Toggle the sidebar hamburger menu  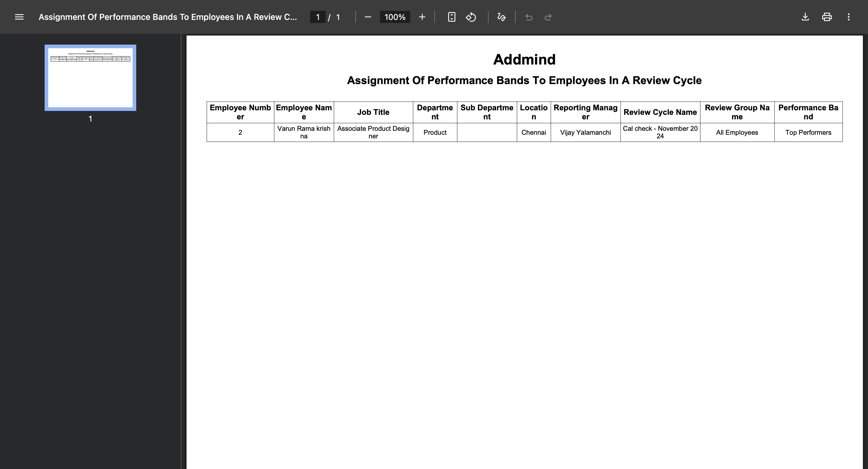(19, 17)
